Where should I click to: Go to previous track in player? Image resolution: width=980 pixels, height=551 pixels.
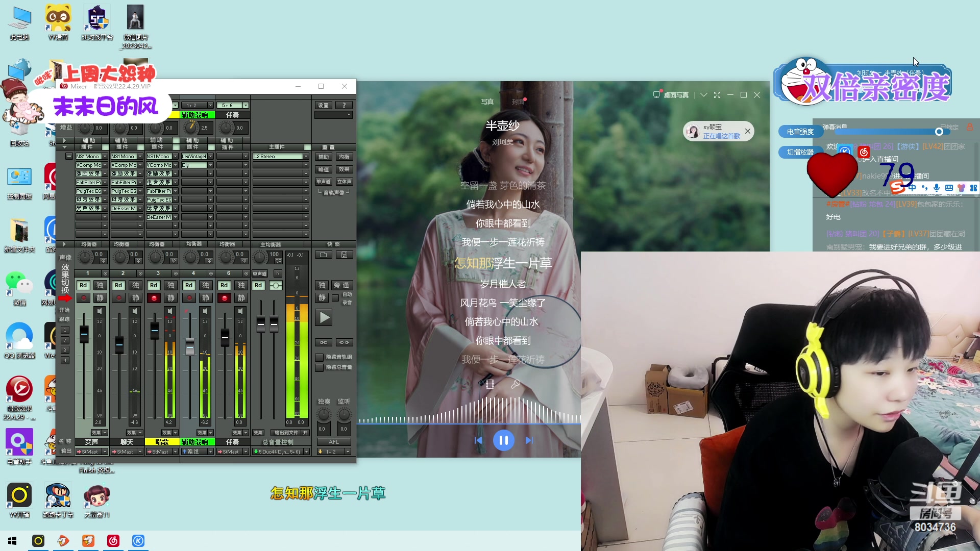478,440
